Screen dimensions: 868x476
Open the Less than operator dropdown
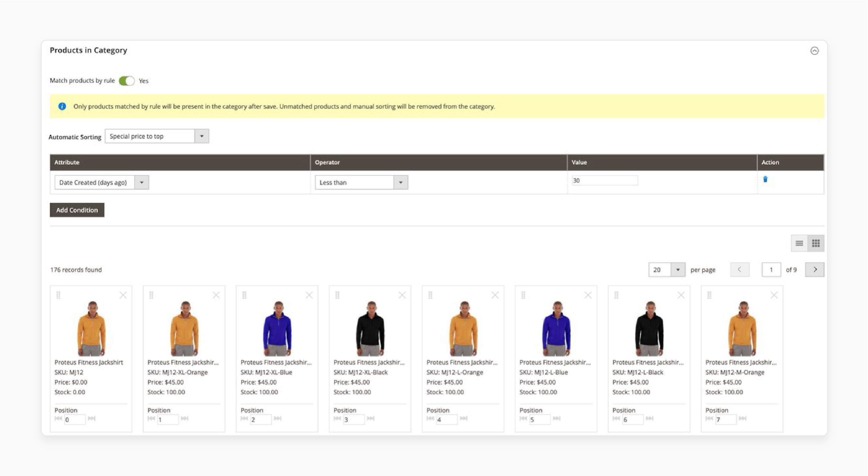(x=361, y=182)
